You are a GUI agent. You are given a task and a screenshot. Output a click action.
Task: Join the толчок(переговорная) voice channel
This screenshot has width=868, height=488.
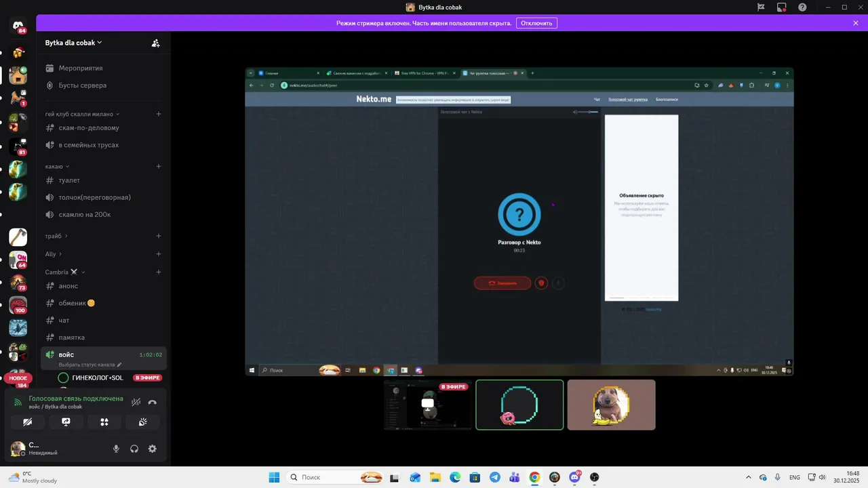[104, 197]
